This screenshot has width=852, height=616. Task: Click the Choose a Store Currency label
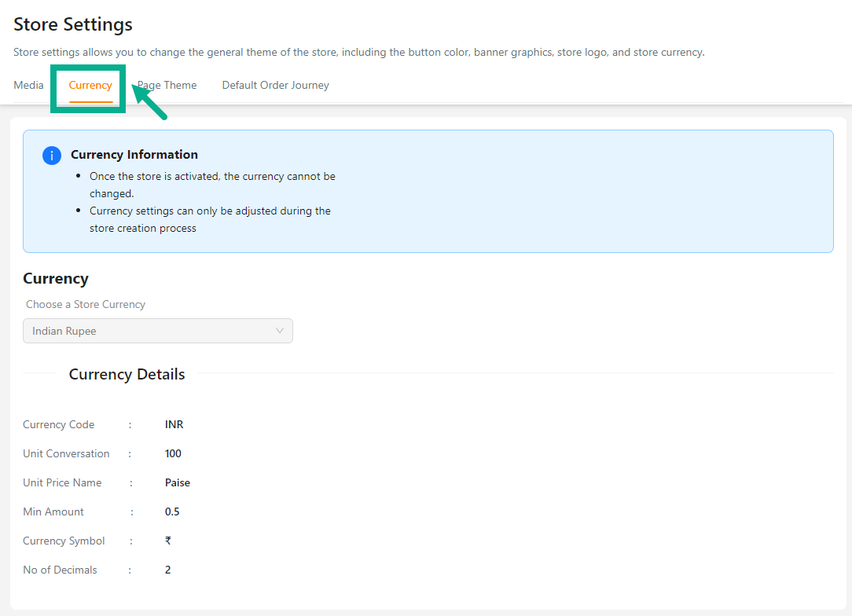click(86, 304)
